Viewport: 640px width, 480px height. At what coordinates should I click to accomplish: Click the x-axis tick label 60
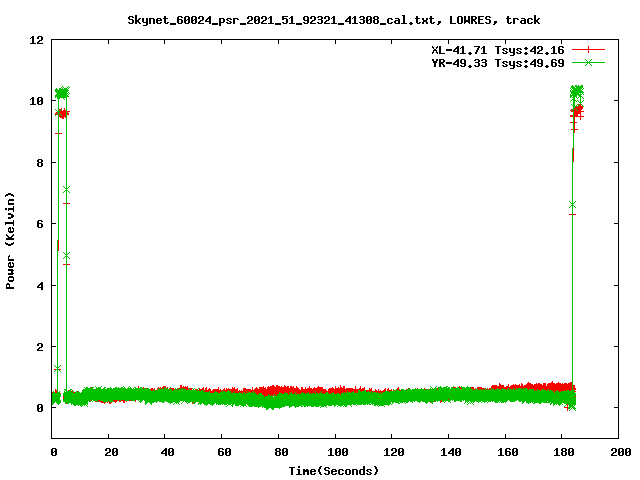click(x=224, y=452)
